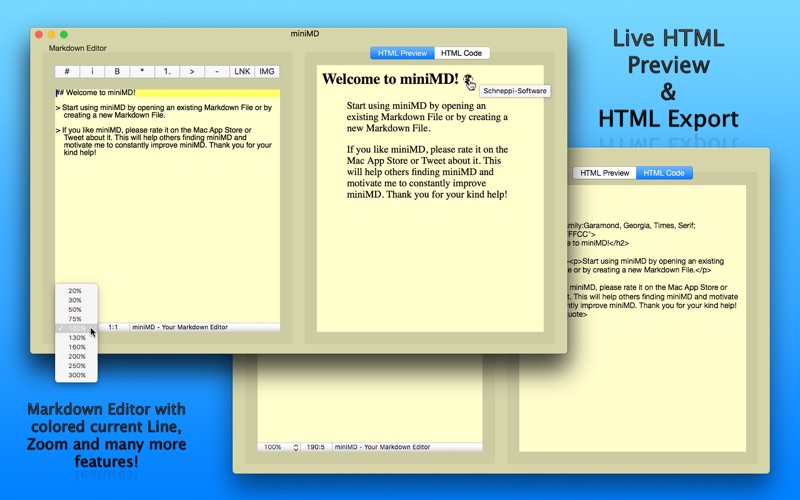Click the 'miniMD - Your Markdown Editor' status text in front window
Viewport: 800px width, 500px height.
coord(180,327)
